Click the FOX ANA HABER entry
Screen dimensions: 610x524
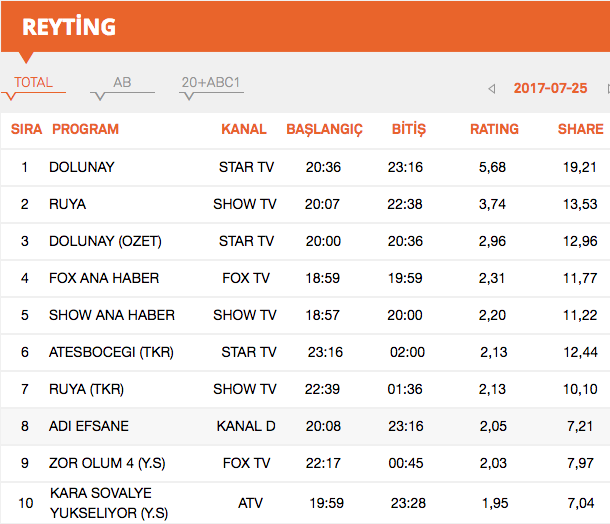(x=104, y=278)
